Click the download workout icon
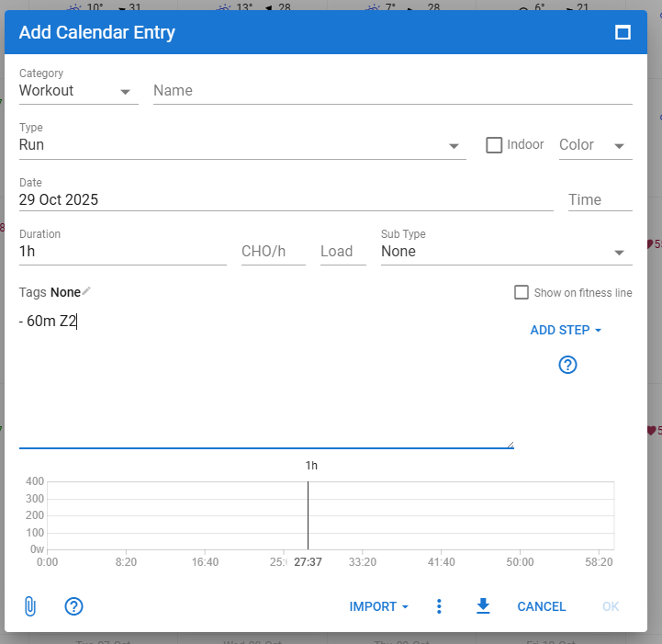Image resolution: width=662 pixels, height=644 pixels. (x=483, y=606)
